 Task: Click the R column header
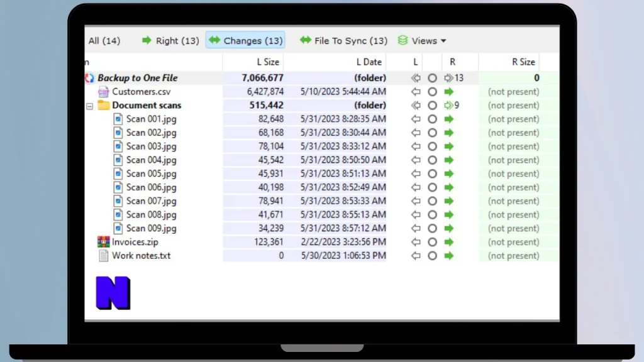pos(452,62)
